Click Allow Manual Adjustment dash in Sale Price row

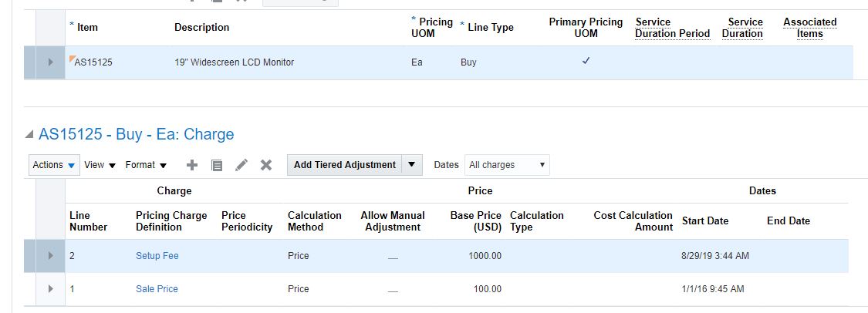coord(393,291)
